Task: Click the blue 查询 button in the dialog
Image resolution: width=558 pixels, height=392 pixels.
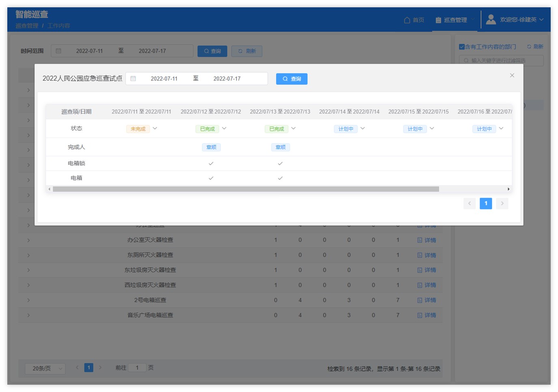Action: coord(291,79)
